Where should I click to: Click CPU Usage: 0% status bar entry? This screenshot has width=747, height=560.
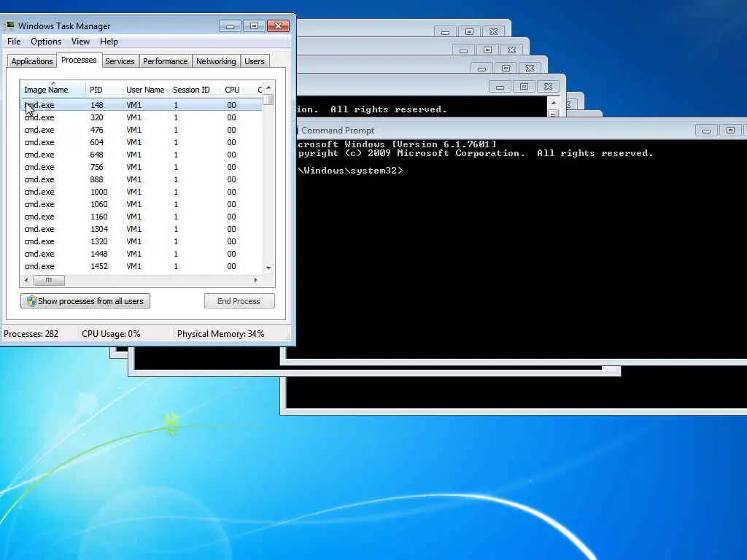[x=111, y=334]
